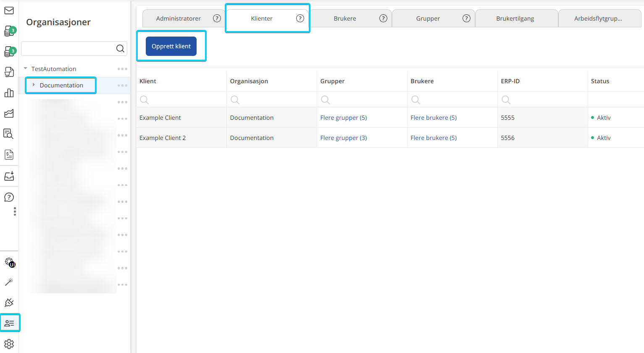Click the Status column header

600,81
